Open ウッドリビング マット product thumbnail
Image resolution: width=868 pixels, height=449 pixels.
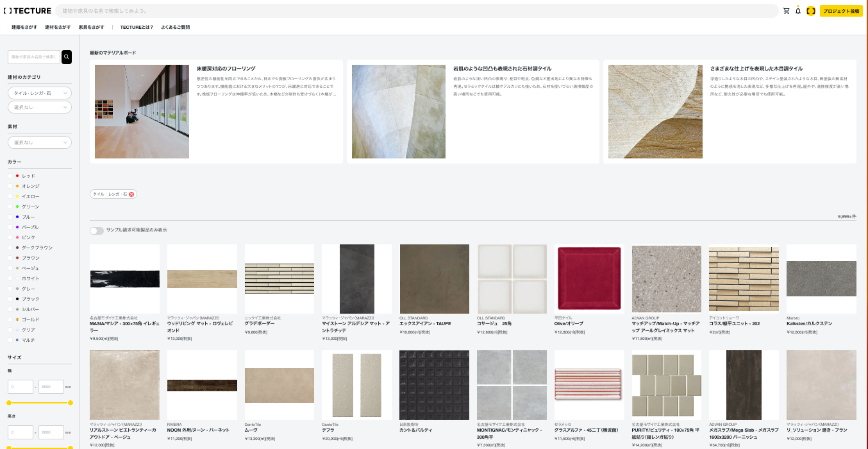(202, 279)
